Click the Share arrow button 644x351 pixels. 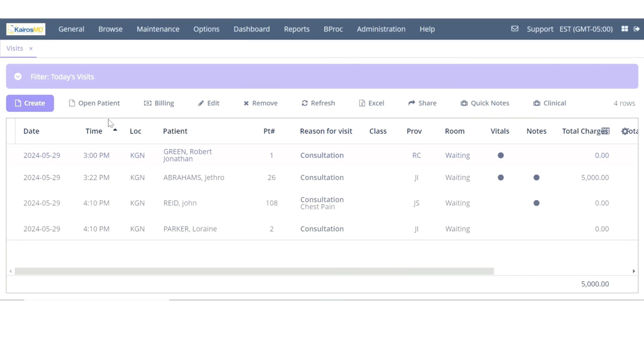click(422, 103)
